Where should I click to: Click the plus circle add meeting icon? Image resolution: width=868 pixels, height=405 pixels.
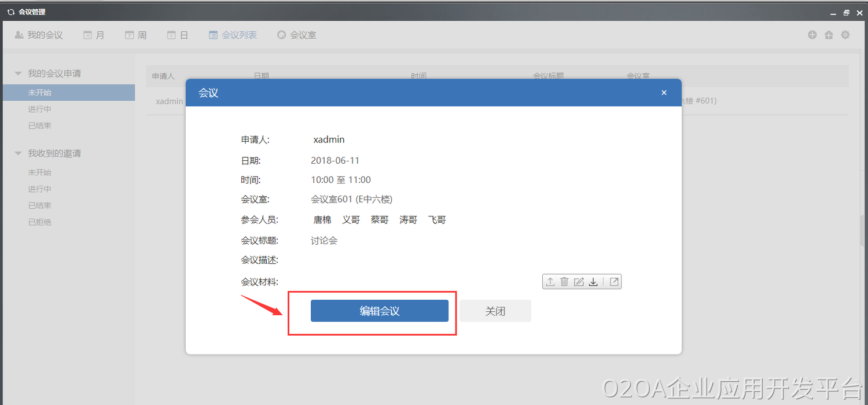(x=812, y=35)
